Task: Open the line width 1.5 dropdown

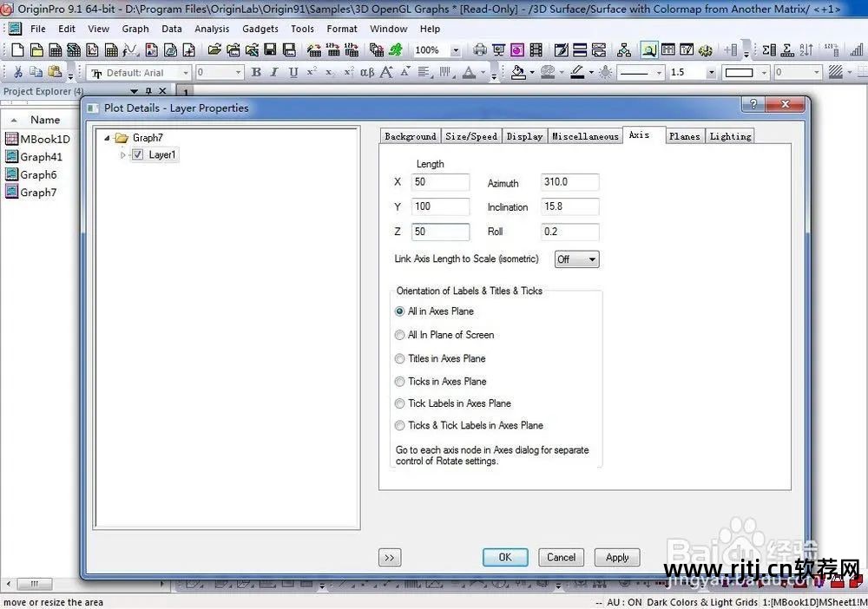Action: (712, 73)
